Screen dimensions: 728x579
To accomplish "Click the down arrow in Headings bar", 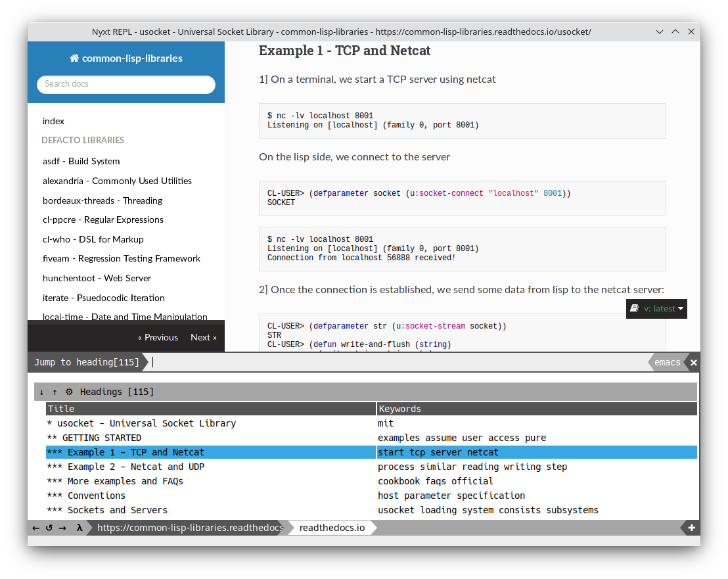I will 42,392.
